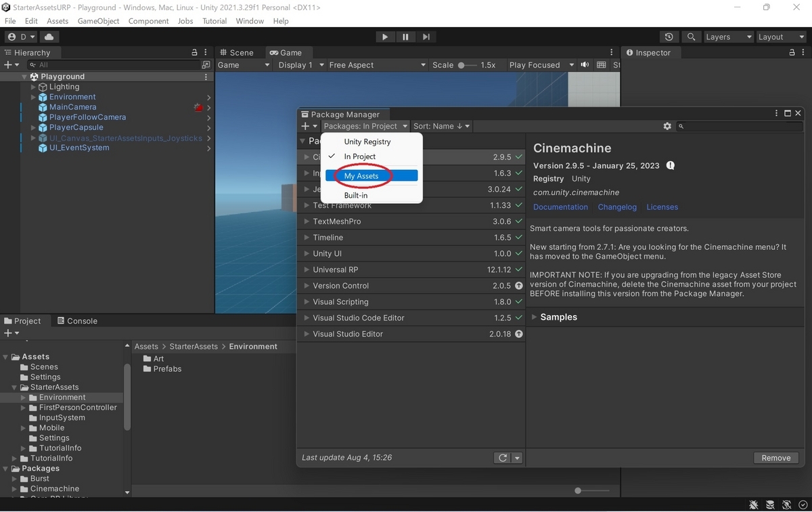The width and height of the screenshot is (812, 512).
Task: Expand the Lighting object in Hierarchy
Action: (x=34, y=87)
